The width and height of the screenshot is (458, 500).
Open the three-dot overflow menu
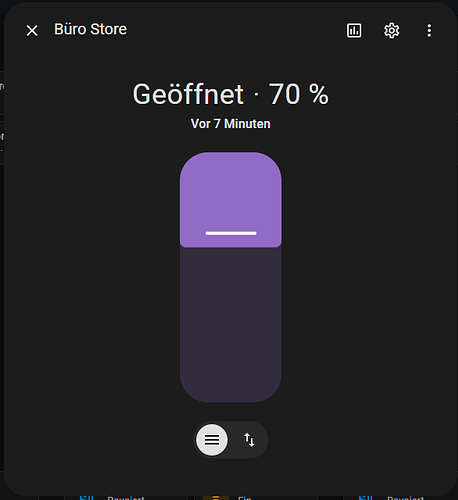click(x=429, y=31)
